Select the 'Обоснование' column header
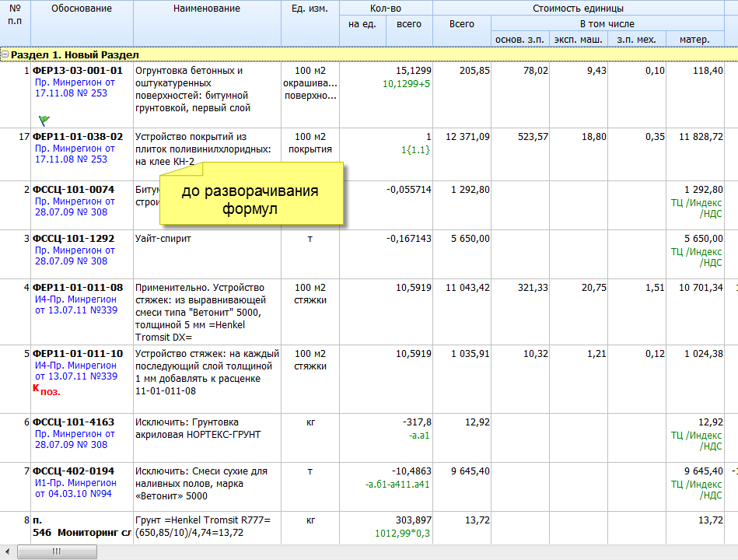Viewport: 738px width, 560px height. [82, 23]
